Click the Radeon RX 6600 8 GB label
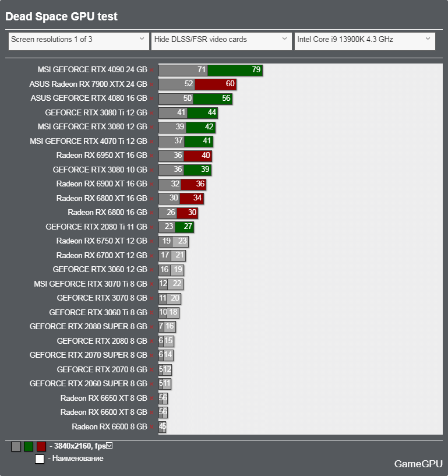The width and height of the screenshot is (448, 476). pyautogui.click(x=110, y=426)
